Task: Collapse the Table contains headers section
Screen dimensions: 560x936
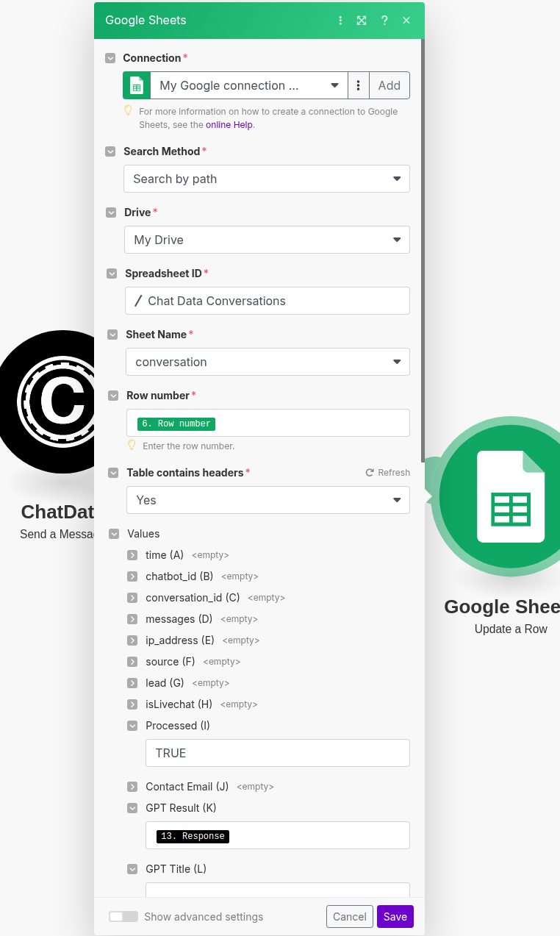Action: click(113, 473)
